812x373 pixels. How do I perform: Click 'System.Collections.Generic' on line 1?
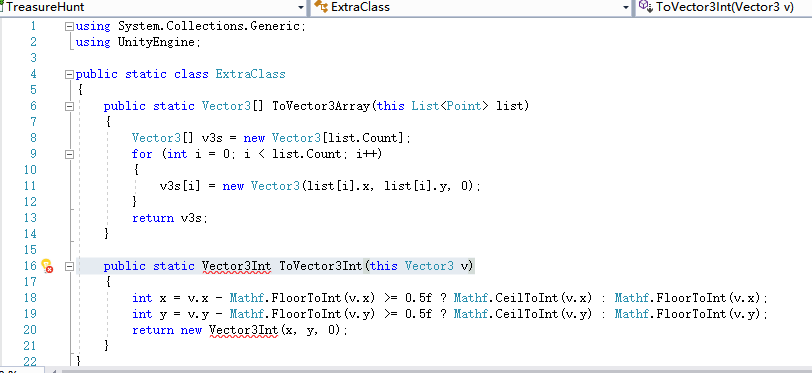click(210, 26)
